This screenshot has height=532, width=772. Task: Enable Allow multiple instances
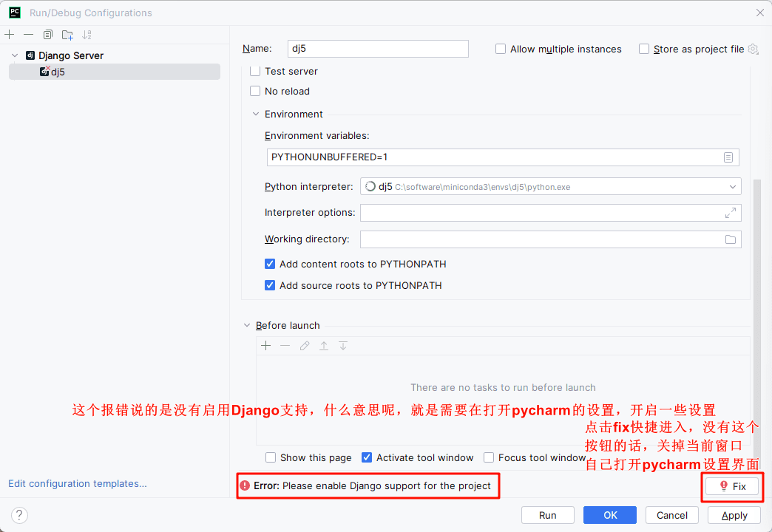click(x=500, y=49)
